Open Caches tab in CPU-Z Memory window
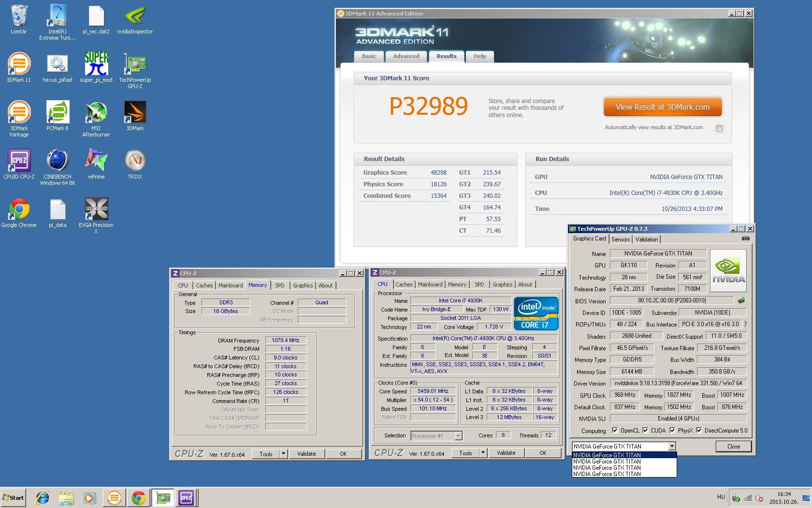 pos(204,285)
